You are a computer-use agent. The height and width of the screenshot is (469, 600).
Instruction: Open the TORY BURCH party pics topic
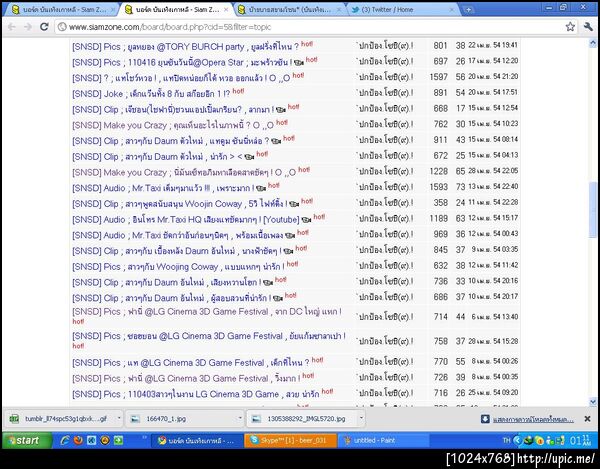[186, 47]
